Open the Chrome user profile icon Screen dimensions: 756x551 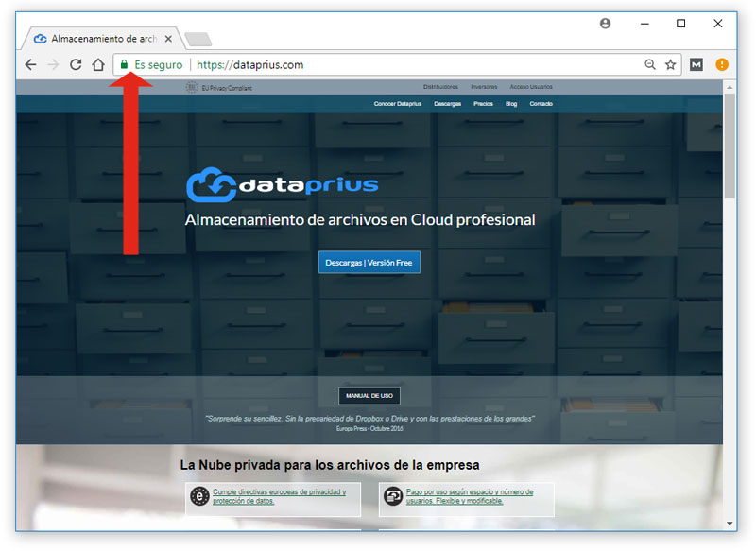[605, 24]
